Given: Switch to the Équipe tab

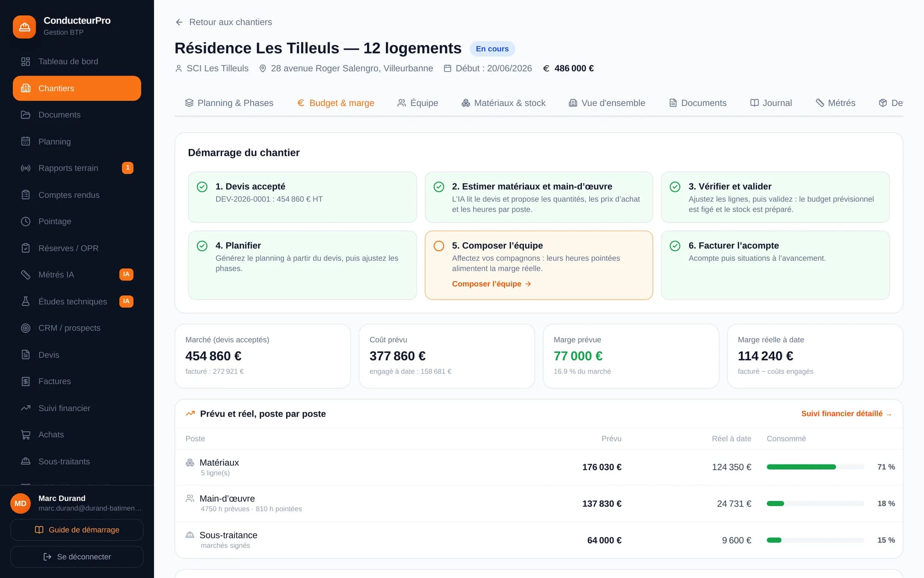Looking at the screenshot, I should [x=418, y=103].
